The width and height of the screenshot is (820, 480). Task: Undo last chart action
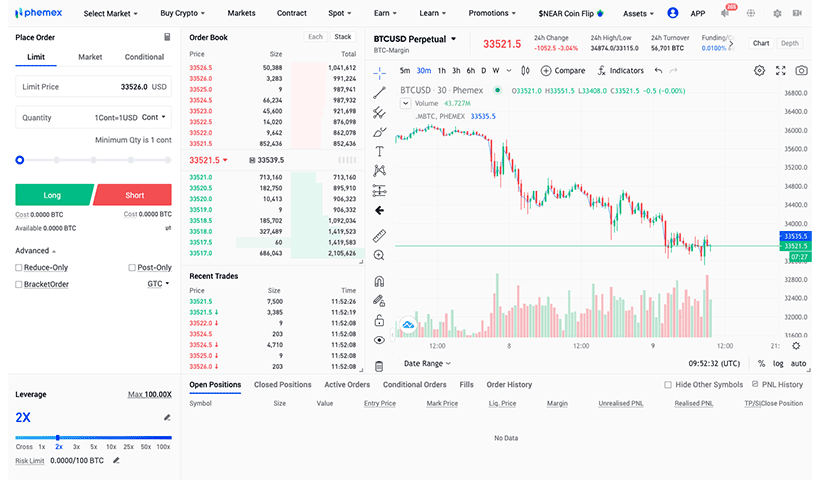tap(658, 71)
